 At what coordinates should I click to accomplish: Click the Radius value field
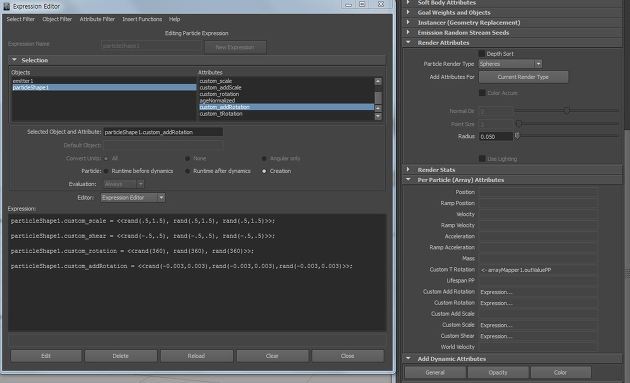(x=496, y=137)
